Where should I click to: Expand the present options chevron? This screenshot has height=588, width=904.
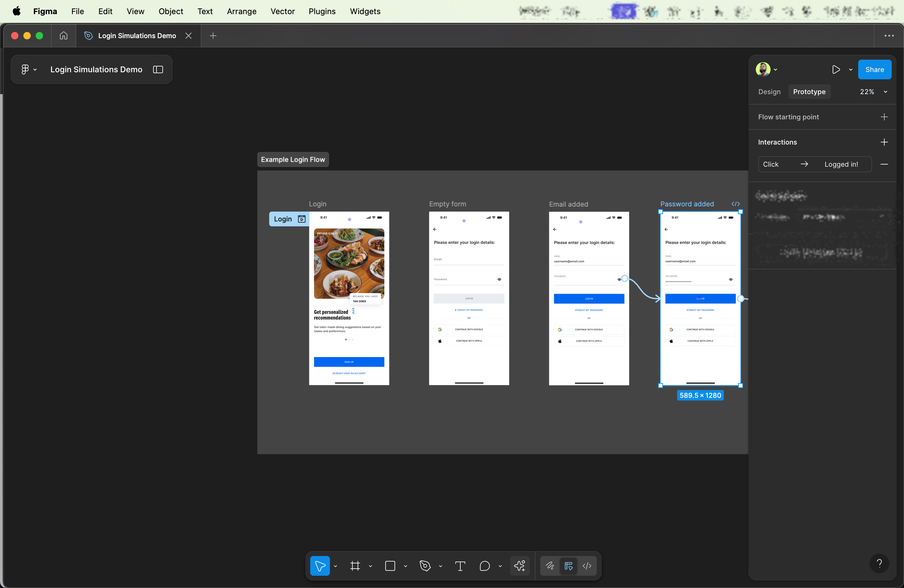coord(851,70)
